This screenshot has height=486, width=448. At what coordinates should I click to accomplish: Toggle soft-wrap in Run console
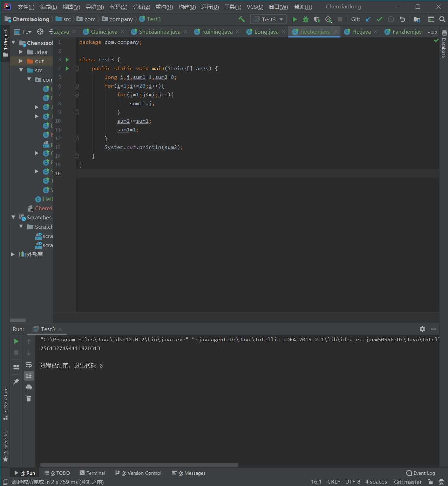(x=29, y=364)
